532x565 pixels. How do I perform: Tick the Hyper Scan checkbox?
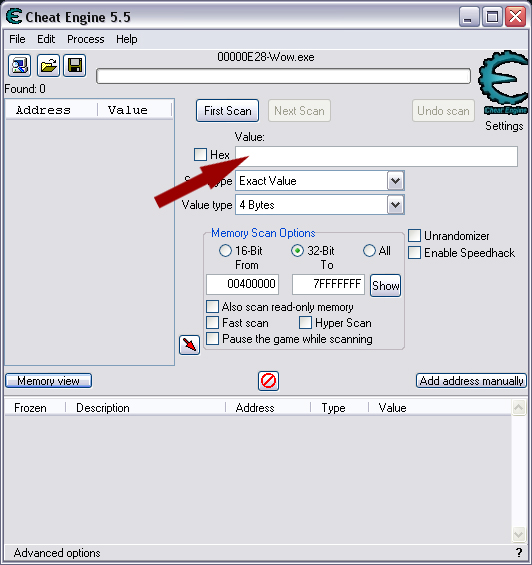pos(305,322)
